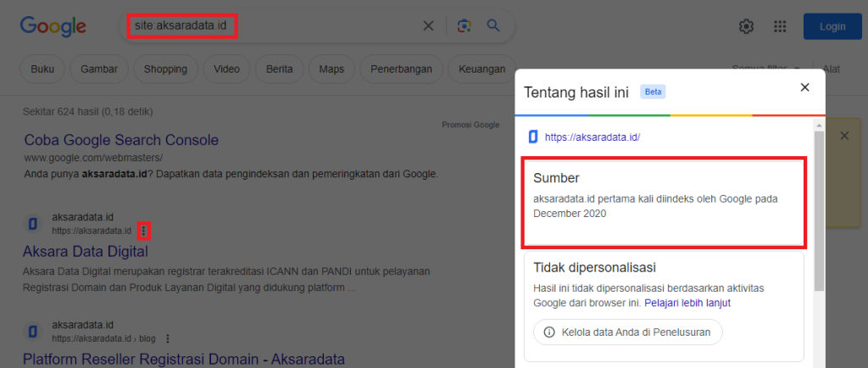This screenshot has width=868, height=368.
Task: Select the Gambar filter chip
Action: (99, 70)
